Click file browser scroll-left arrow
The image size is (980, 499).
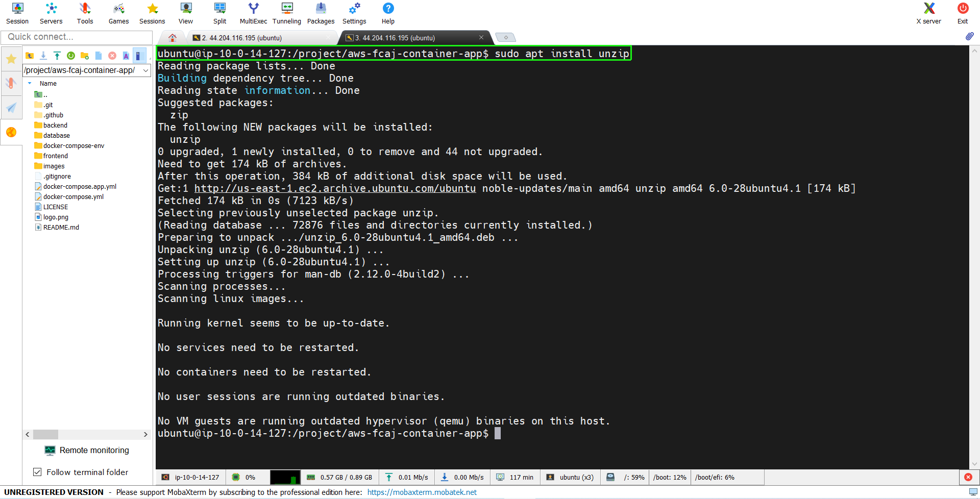pos(28,434)
